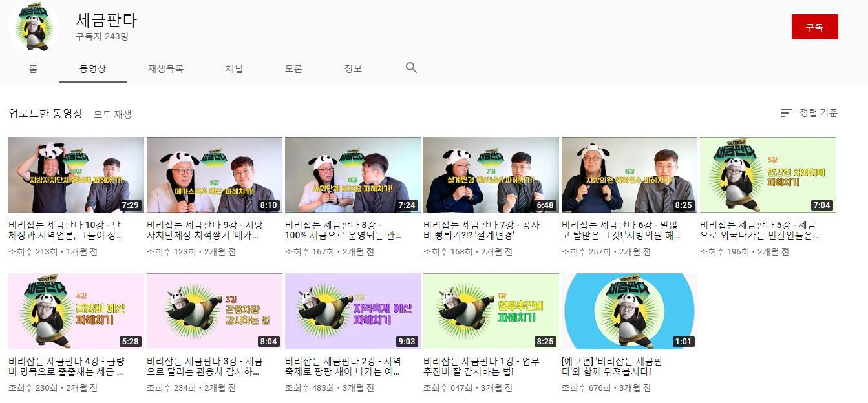The image size is (868, 403).
Task: Open the 정렬 기준 sort icon
Action: [786, 113]
